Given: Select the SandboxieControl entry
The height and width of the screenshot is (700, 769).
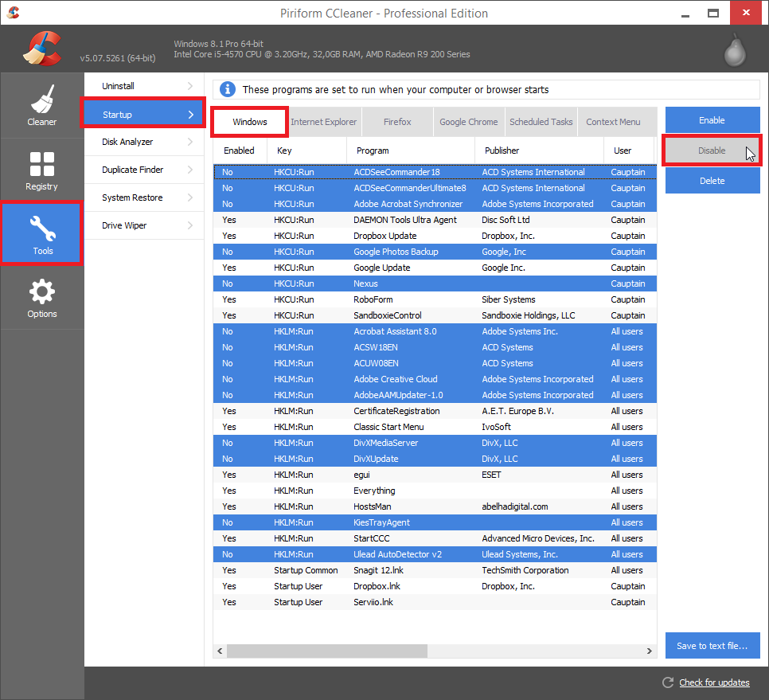Looking at the screenshot, I should tap(435, 315).
